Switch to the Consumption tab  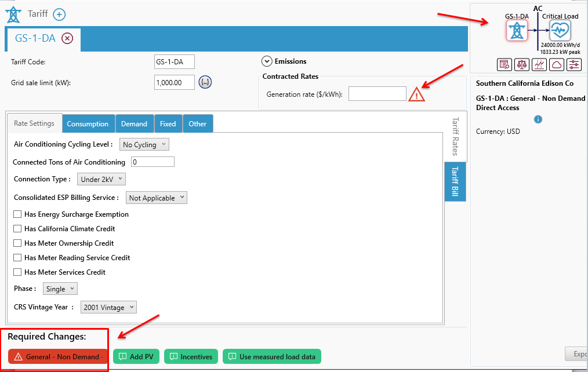(x=88, y=123)
